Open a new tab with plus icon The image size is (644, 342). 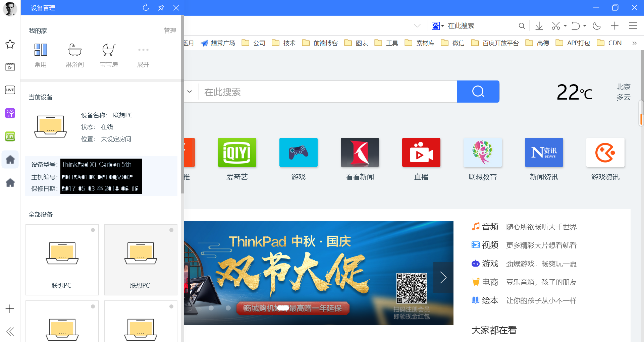(x=615, y=26)
